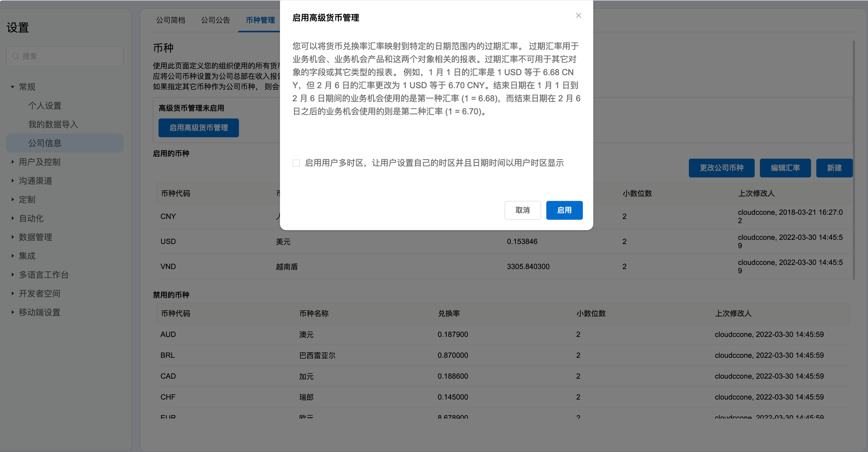868x452 pixels.
Task: Focus the settings 搜索 input field
Action: point(69,56)
